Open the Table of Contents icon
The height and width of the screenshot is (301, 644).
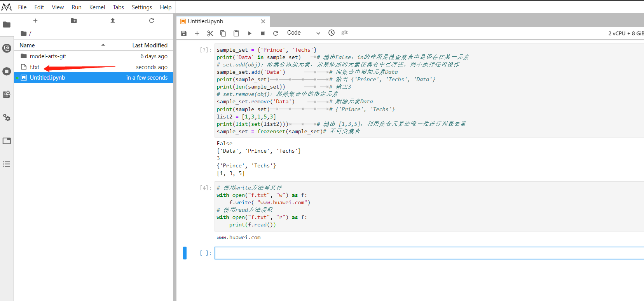pyautogui.click(x=7, y=164)
